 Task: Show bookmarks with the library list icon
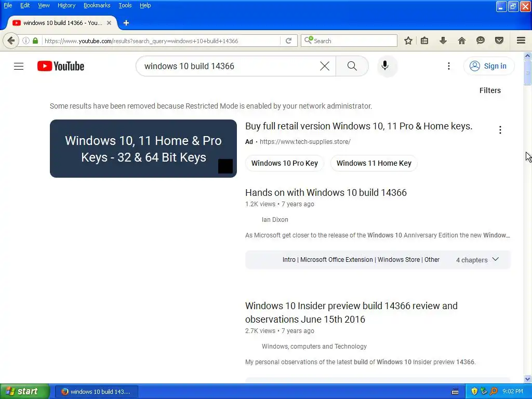pos(424,41)
